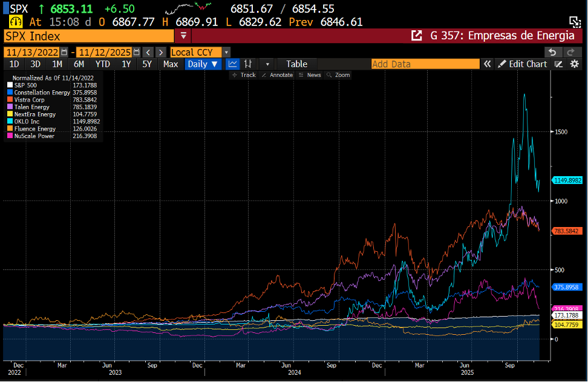Screen dimensions: 588x382
Task: Select the 3D range tab
Action: (36, 64)
